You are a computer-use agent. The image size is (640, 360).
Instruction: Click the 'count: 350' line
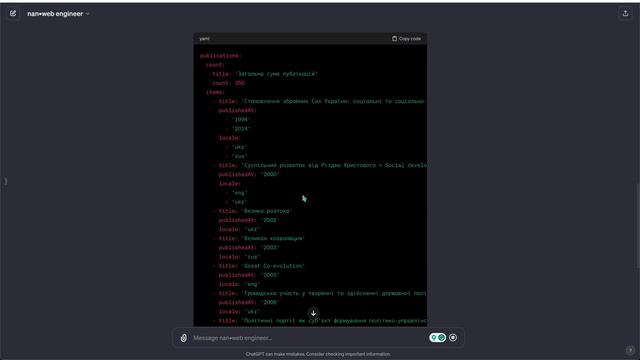pos(228,83)
